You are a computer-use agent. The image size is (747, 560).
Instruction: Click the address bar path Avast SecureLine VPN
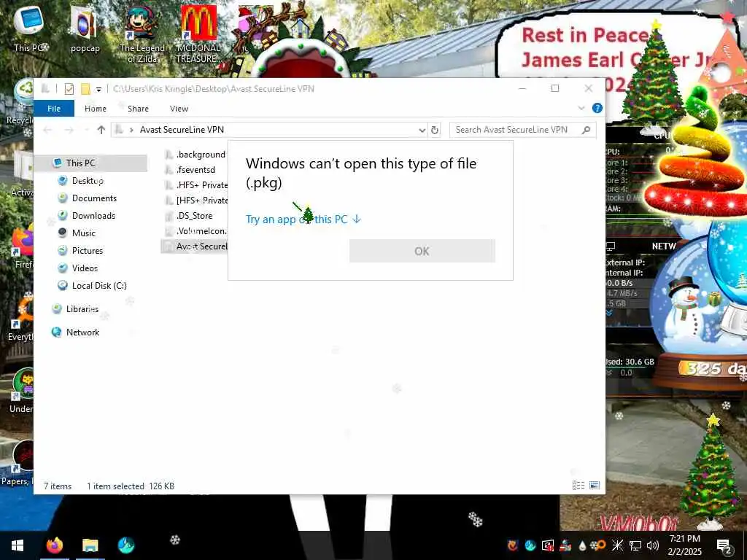[x=182, y=130]
